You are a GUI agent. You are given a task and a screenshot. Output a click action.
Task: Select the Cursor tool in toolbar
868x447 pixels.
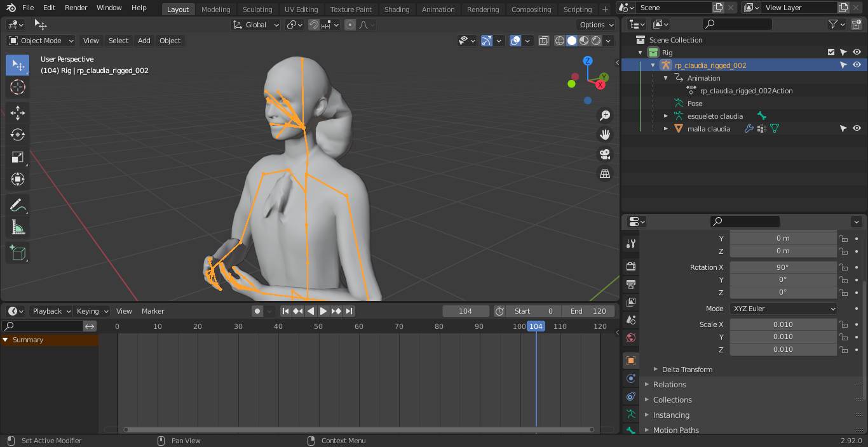pyautogui.click(x=18, y=87)
